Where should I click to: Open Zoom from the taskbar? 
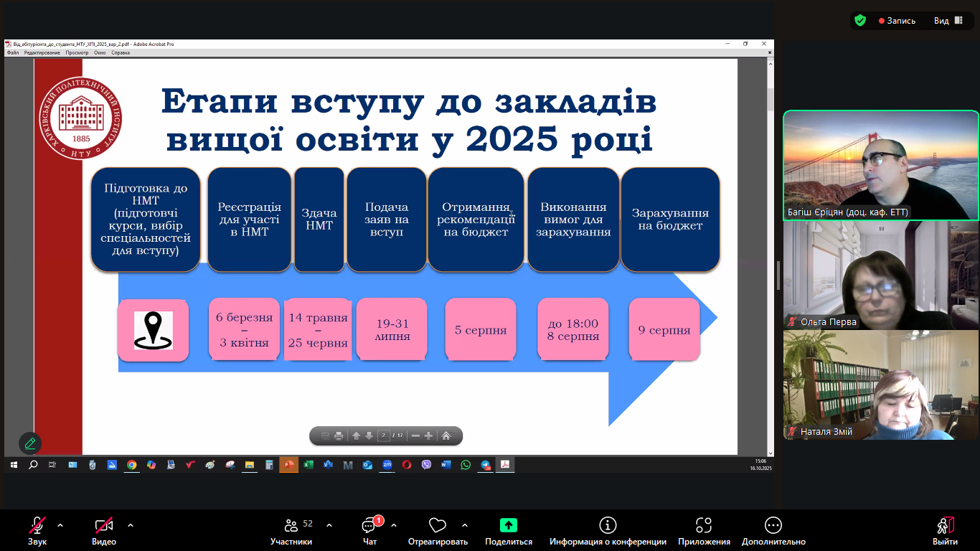387,465
